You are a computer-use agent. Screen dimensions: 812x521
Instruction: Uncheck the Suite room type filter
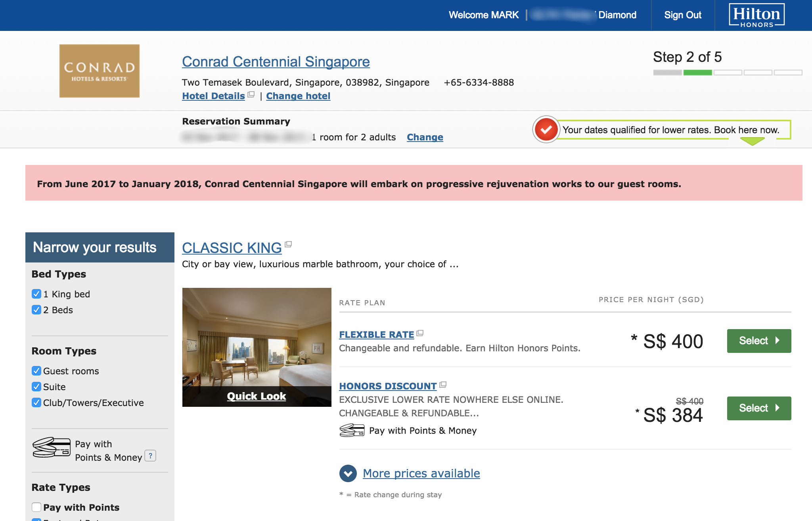36,387
